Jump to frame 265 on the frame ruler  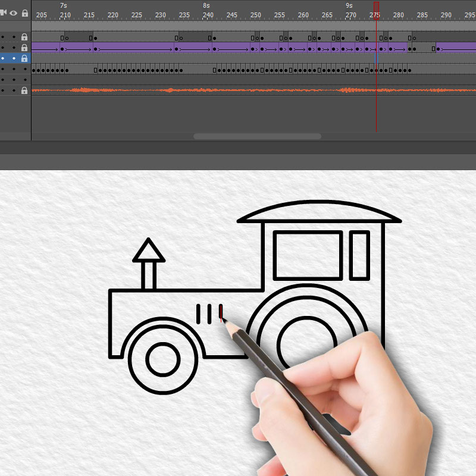[327, 15]
